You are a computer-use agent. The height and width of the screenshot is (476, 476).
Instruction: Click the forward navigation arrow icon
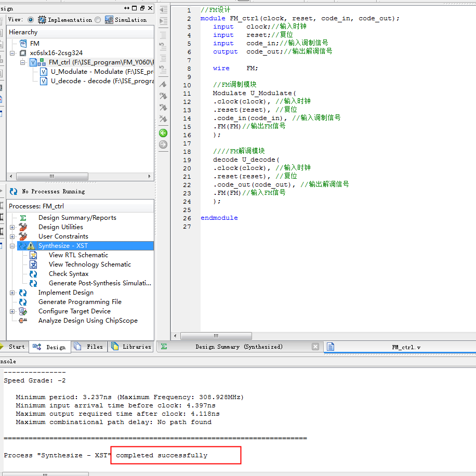click(x=163, y=144)
